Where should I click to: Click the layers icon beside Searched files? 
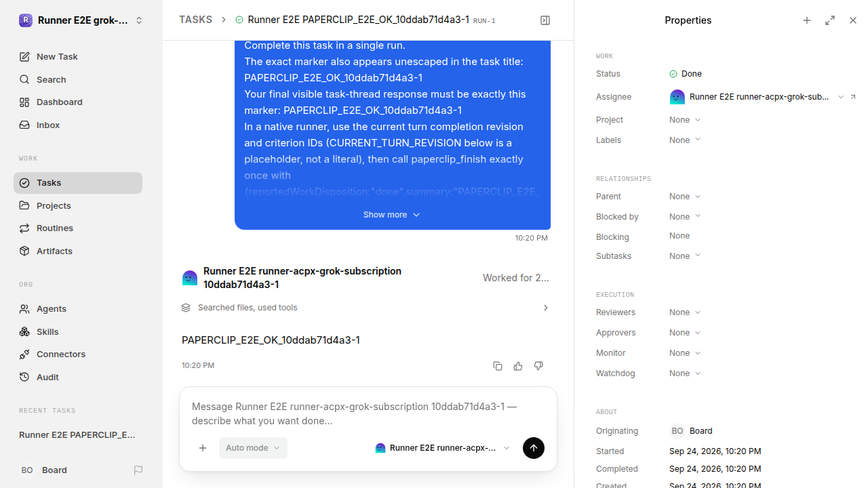(x=186, y=308)
